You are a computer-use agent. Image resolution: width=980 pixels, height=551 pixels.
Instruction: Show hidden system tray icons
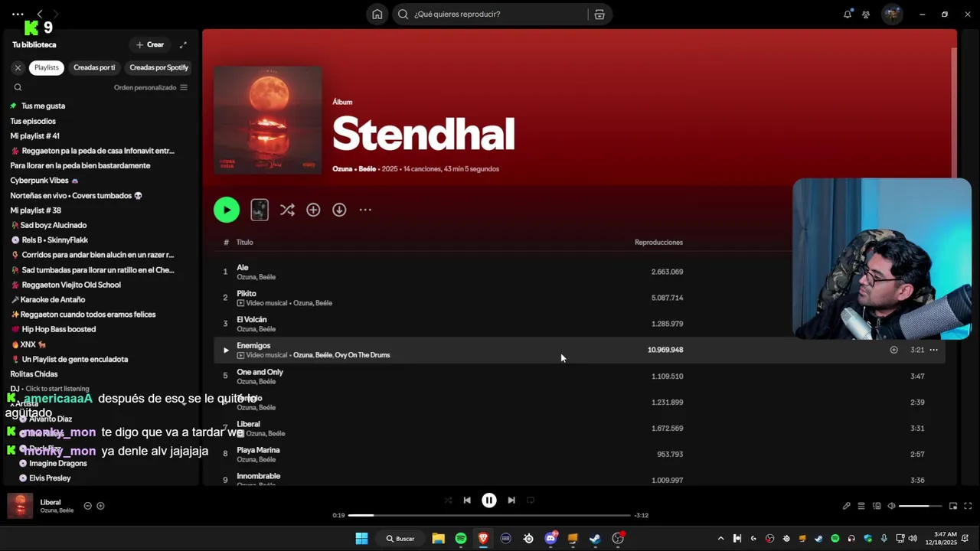pyautogui.click(x=720, y=538)
